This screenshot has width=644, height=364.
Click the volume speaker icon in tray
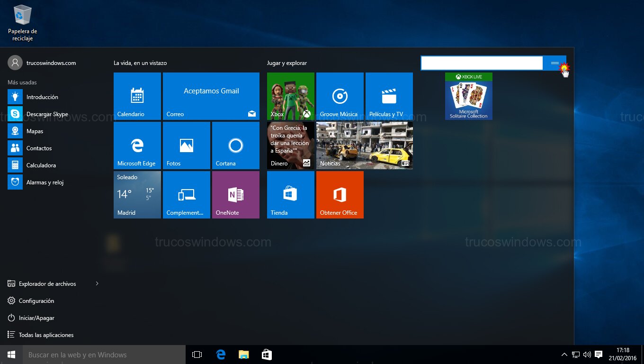[587, 355]
